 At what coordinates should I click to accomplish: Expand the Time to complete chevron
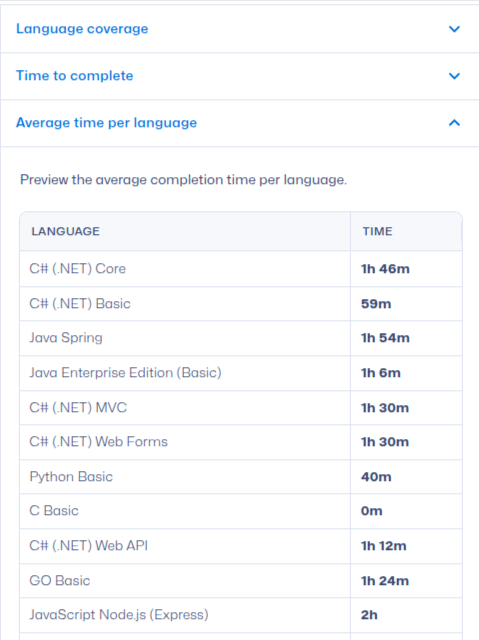tap(454, 76)
